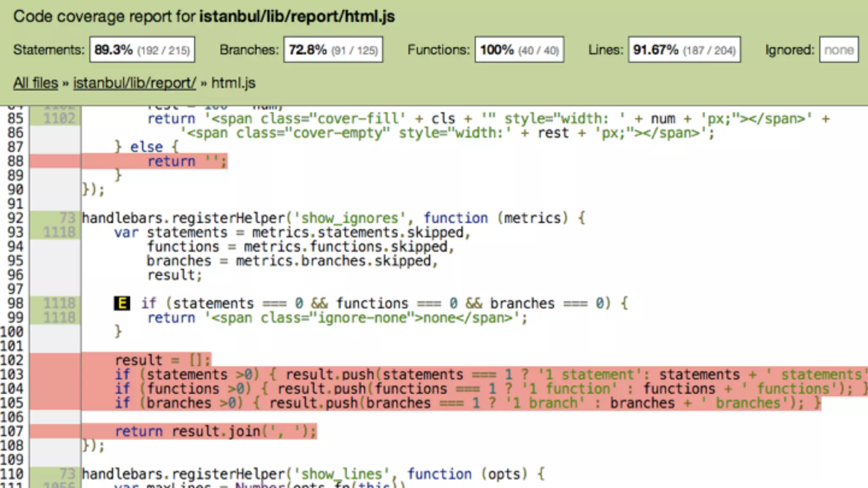Click the Lines 91.67% metric box
The image size is (868, 488).
pos(684,50)
